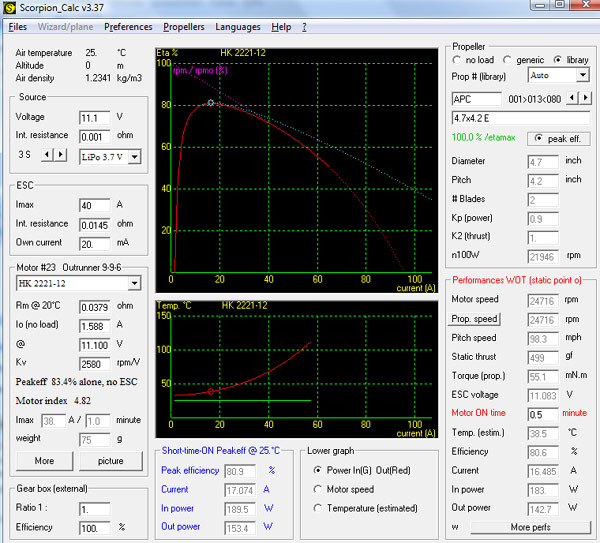The height and width of the screenshot is (543, 600).
Task: Open the Files menu
Action: click(18, 27)
